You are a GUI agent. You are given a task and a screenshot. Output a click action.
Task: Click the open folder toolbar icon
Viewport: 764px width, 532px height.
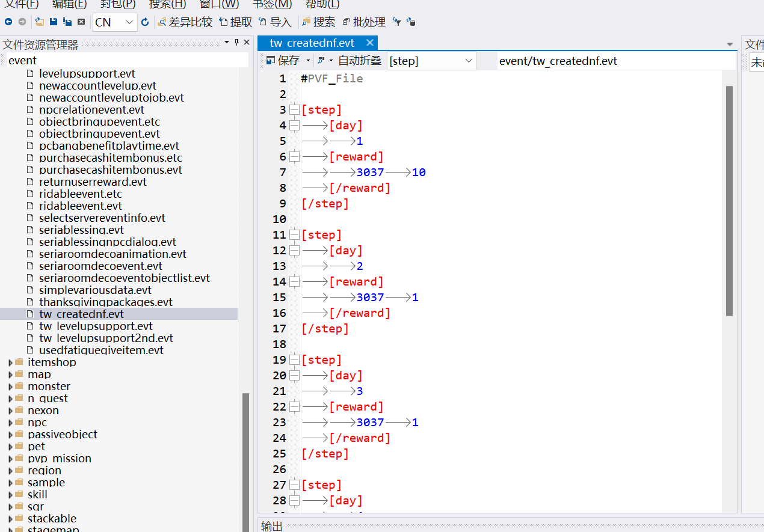click(40, 22)
